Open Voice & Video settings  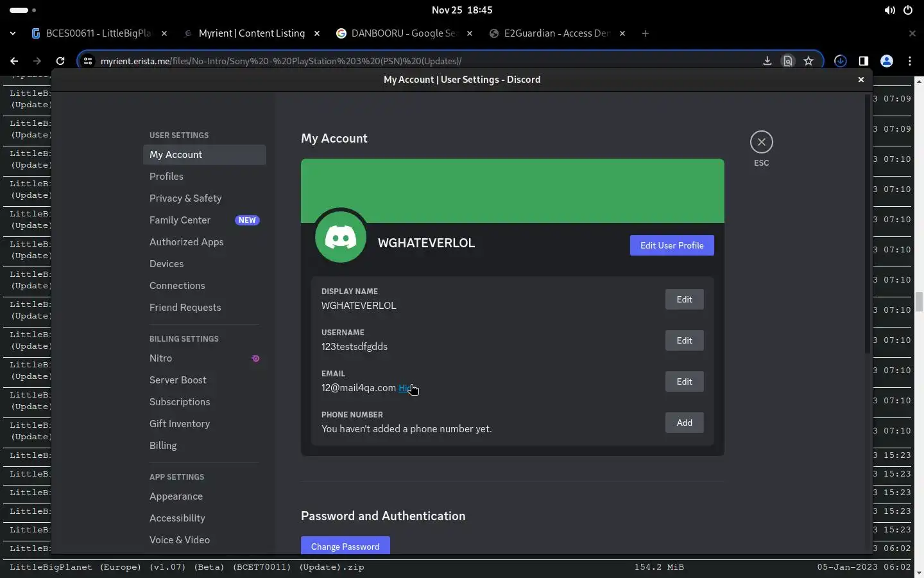tap(204, 540)
